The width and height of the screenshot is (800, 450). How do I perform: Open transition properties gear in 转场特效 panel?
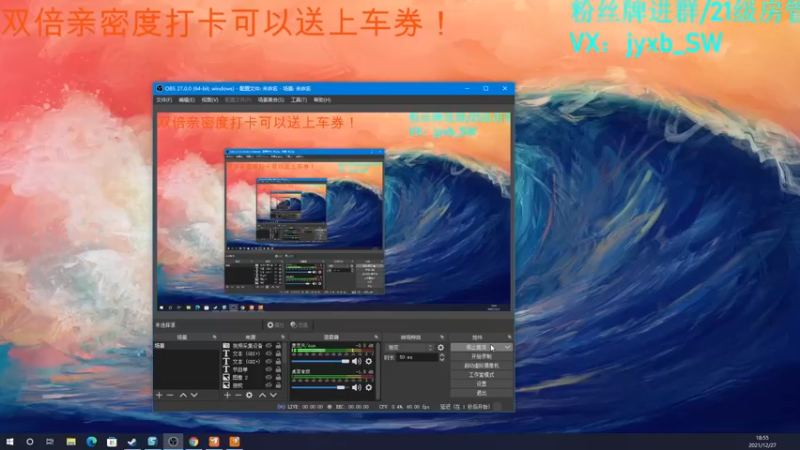pyautogui.click(x=441, y=347)
